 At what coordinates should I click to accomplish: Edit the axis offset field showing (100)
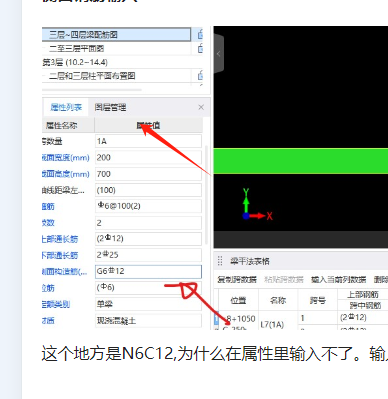click(148, 190)
